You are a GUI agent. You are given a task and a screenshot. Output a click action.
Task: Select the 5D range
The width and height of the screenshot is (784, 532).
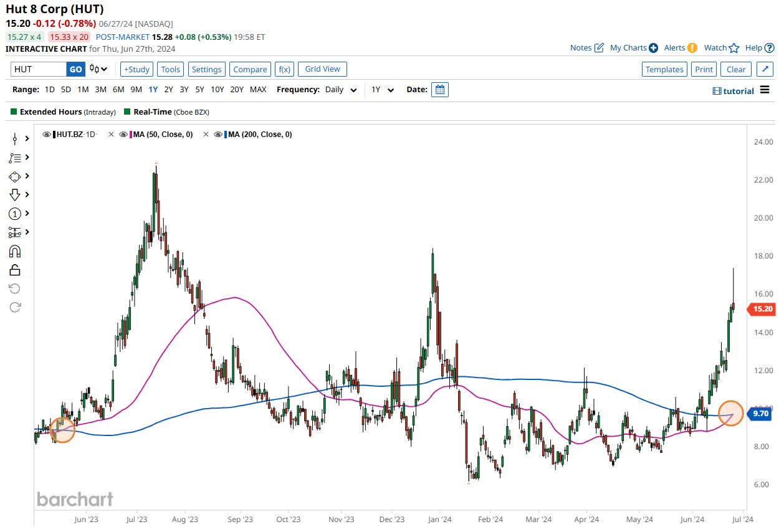[66, 90]
